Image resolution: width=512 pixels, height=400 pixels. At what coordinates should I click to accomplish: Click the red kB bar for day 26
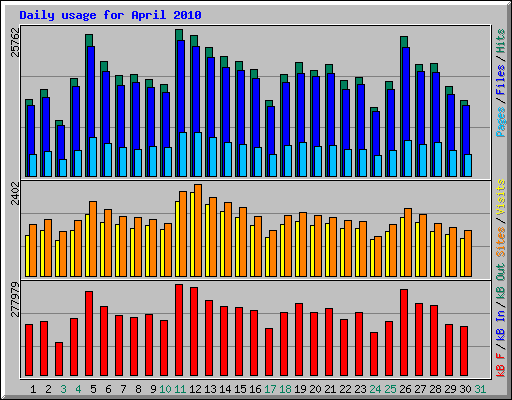[x=404, y=333]
